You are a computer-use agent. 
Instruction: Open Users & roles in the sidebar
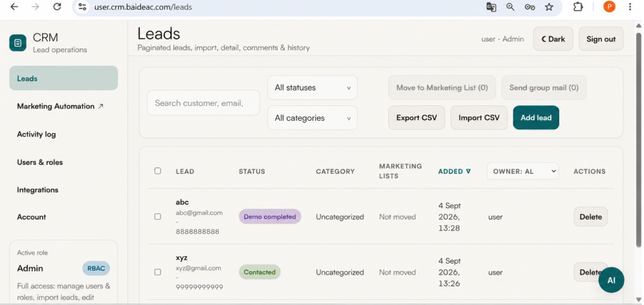point(40,162)
